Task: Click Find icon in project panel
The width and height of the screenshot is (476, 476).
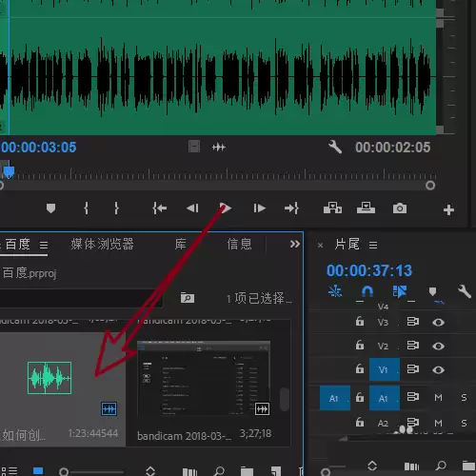Action: tap(219, 471)
